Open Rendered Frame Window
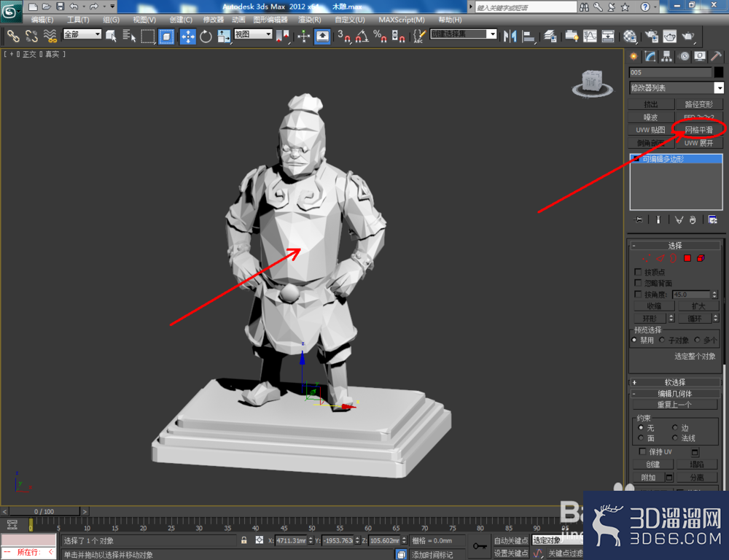The width and height of the screenshot is (729, 560). pos(669,36)
